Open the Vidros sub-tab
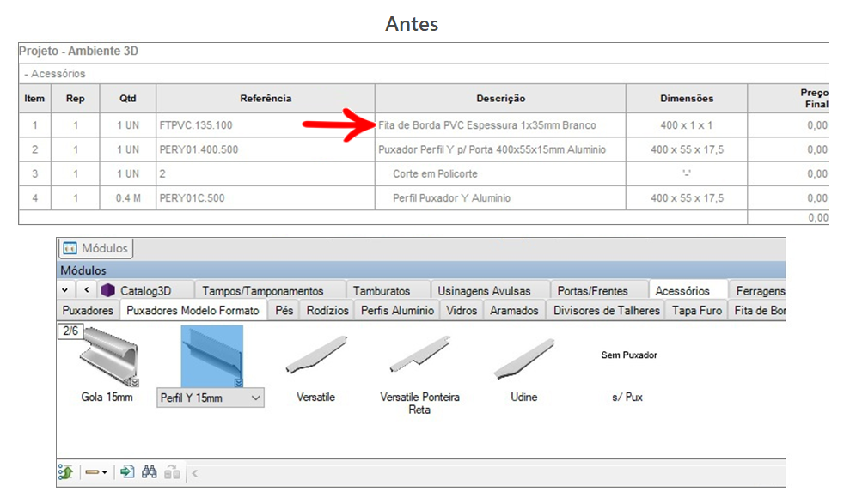 (x=462, y=311)
